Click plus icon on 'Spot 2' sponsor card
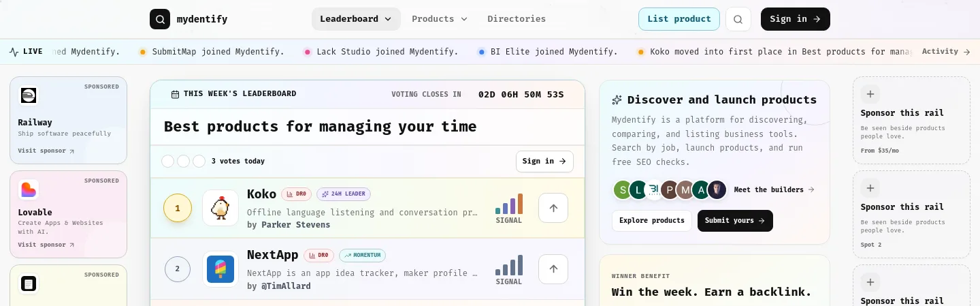 (870, 188)
